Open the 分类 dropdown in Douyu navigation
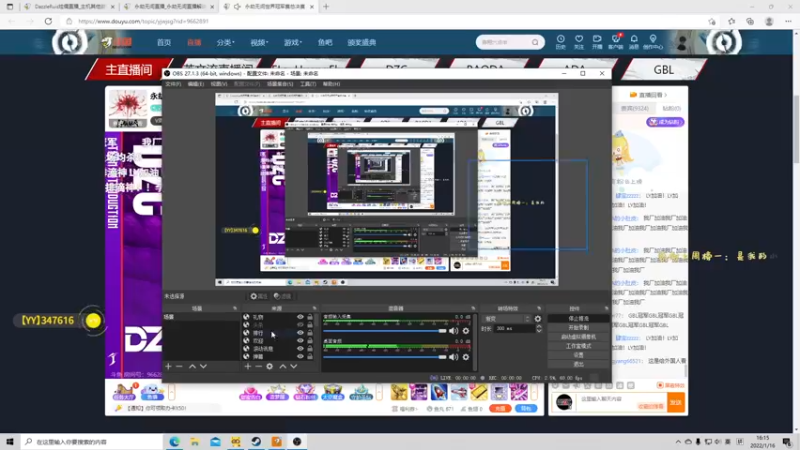 (226, 43)
